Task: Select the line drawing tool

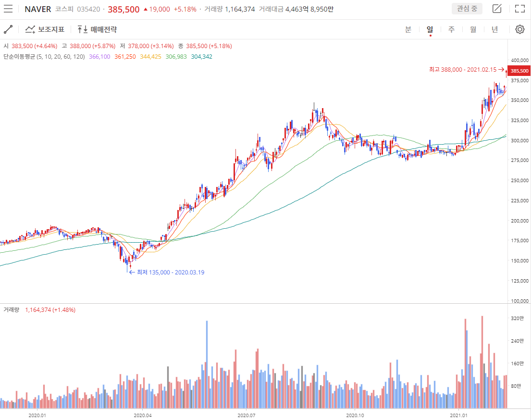Action: click(8, 29)
